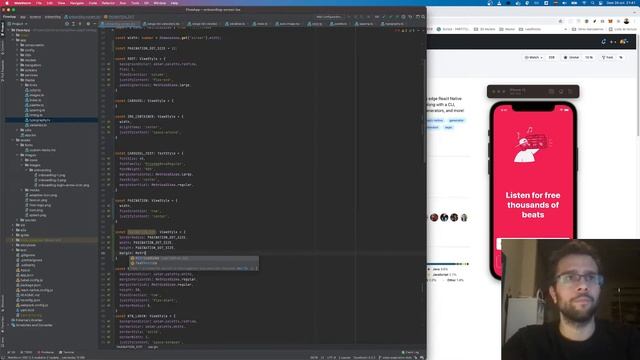640x360 pixels.
Task: Click the Watch button on GitHub page
Action: tap(533, 58)
